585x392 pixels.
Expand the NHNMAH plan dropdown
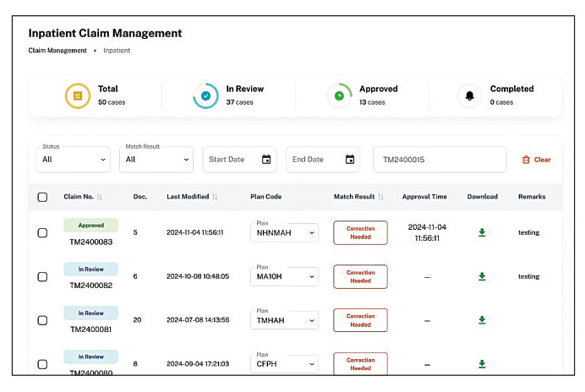[x=284, y=233]
